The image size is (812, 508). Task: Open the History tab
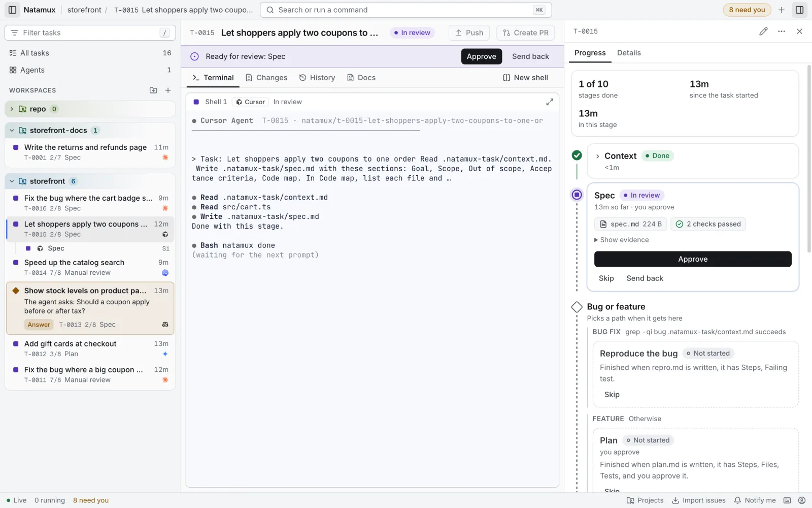317,78
